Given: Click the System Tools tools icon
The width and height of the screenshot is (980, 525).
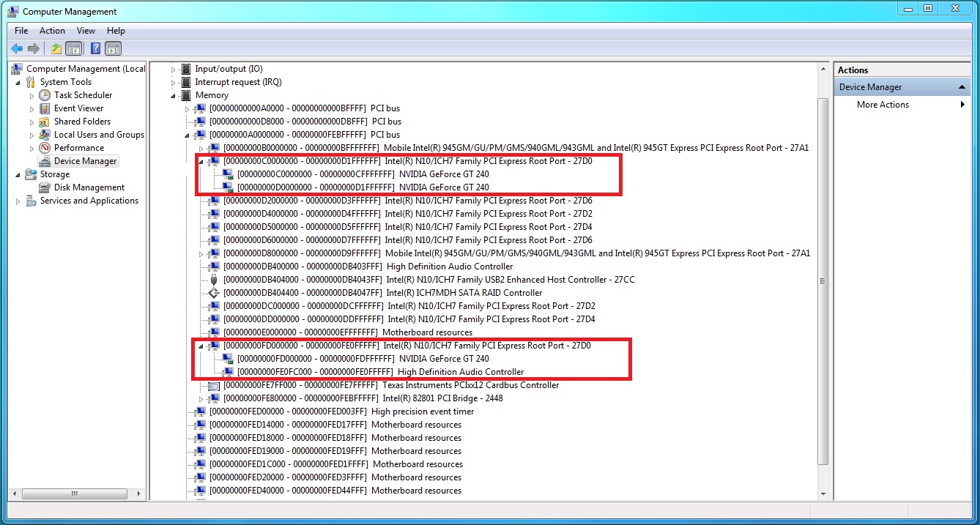Looking at the screenshot, I should (x=31, y=82).
